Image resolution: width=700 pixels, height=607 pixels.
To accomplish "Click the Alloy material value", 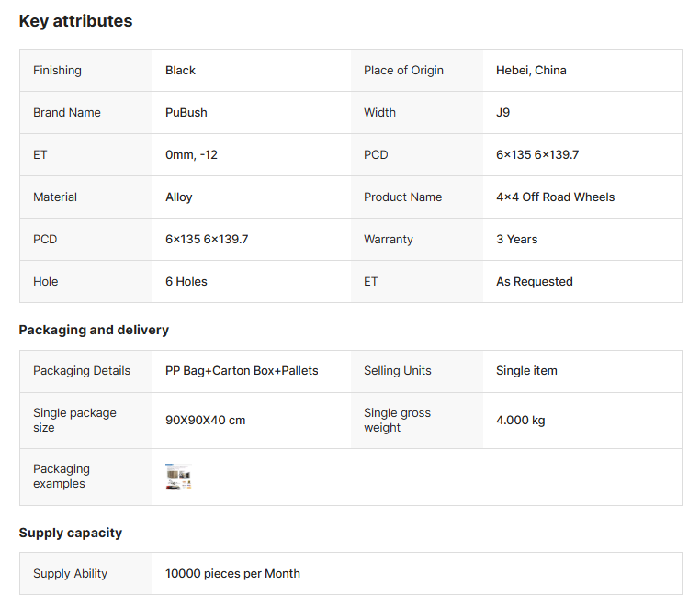I will click(x=179, y=197).
